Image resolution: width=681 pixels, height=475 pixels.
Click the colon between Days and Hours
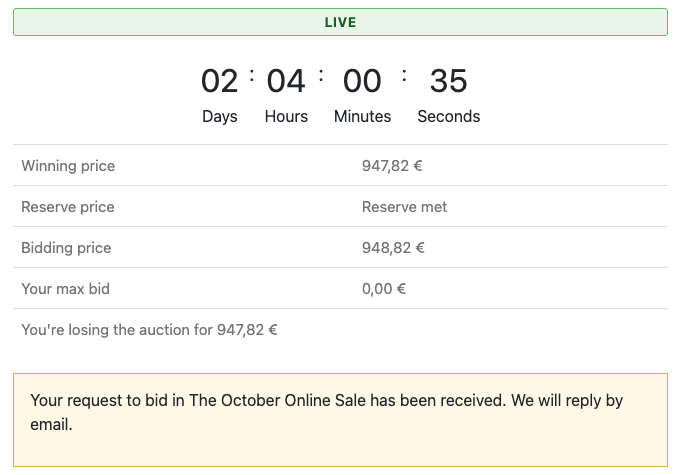[252, 76]
